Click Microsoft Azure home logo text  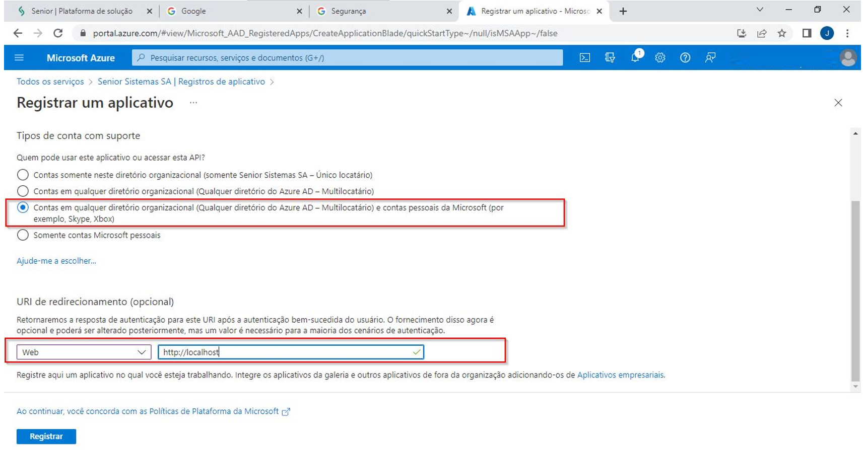(81, 58)
